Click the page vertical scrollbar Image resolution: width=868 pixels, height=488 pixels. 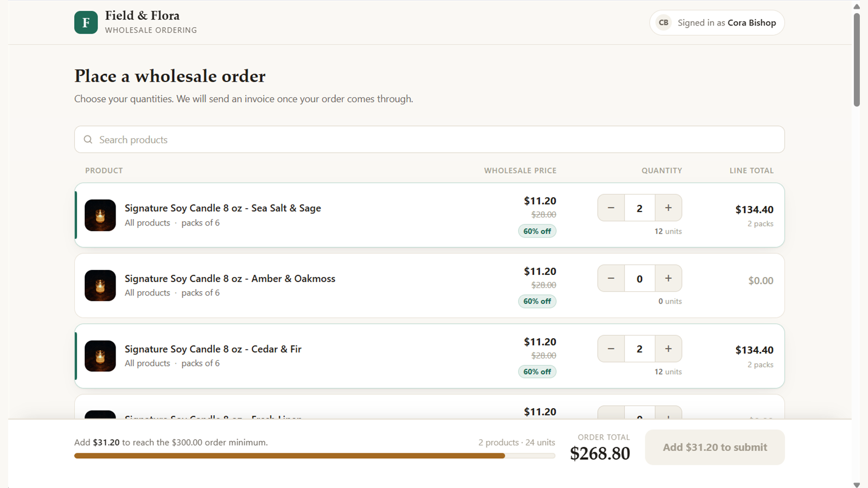tap(857, 60)
